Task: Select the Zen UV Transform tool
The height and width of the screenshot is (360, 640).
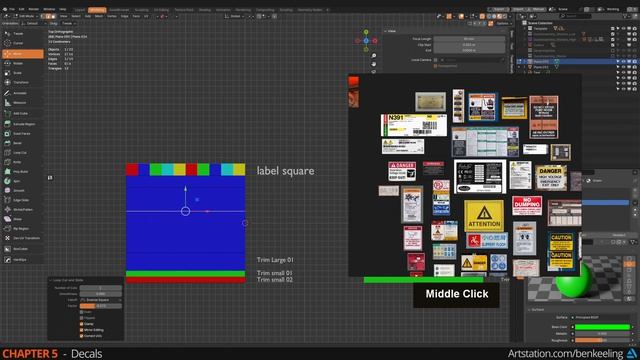Action: pyautogui.click(x=22, y=238)
